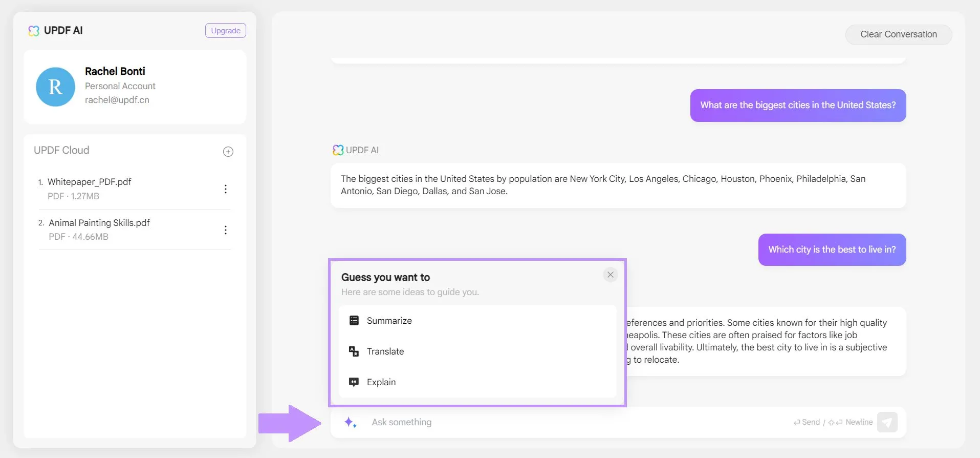Click the Rachel Bonti profile avatar
980x458 pixels.
55,87
